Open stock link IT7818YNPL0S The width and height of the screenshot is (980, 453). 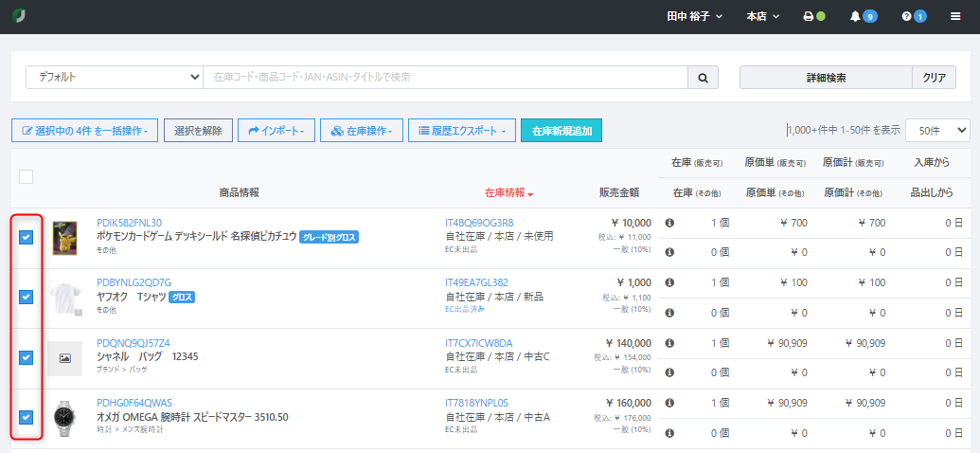pos(477,403)
